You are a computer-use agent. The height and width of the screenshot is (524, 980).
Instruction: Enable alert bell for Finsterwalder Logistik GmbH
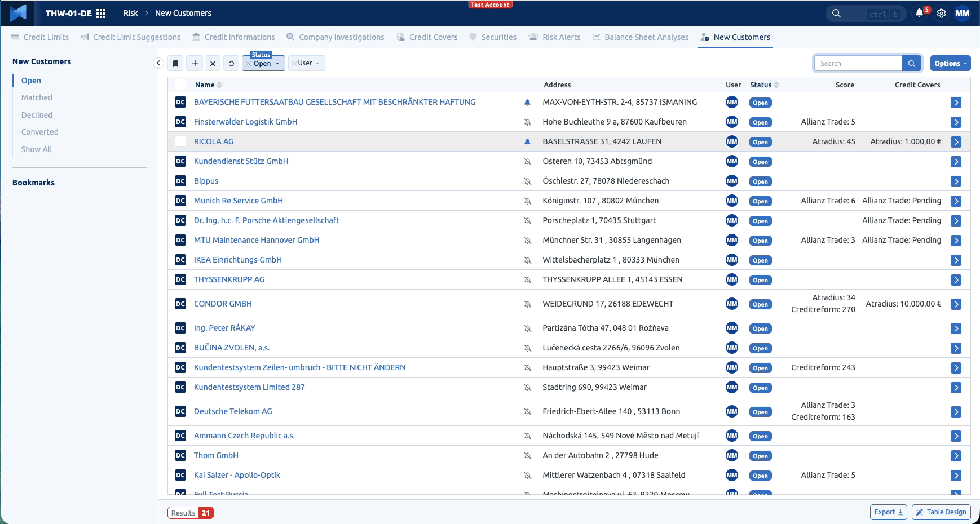pos(527,122)
